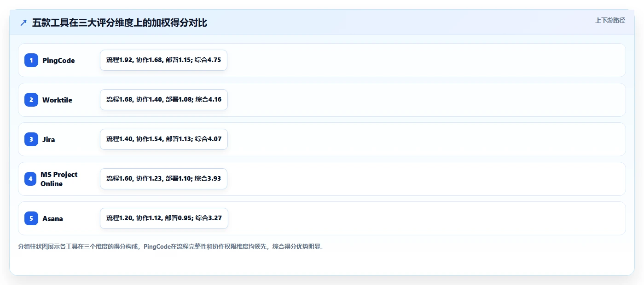Select the PingCode tool name
Image resolution: width=644 pixels, height=285 pixels.
[x=58, y=61]
